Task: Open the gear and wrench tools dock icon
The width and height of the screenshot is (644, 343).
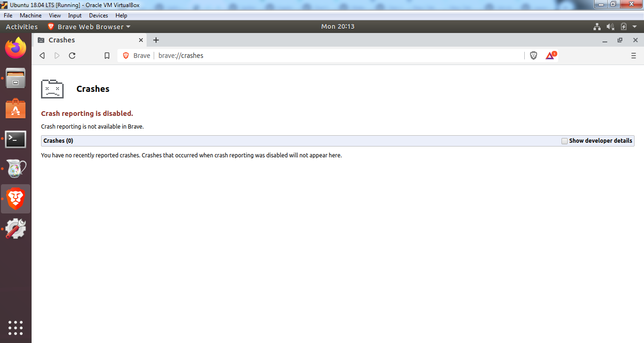Action: [x=16, y=229]
